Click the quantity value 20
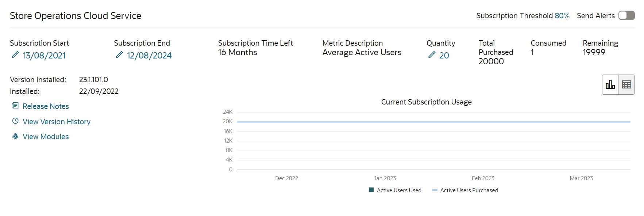Image resolution: width=644 pixels, height=216 pixels. point(444,56)
